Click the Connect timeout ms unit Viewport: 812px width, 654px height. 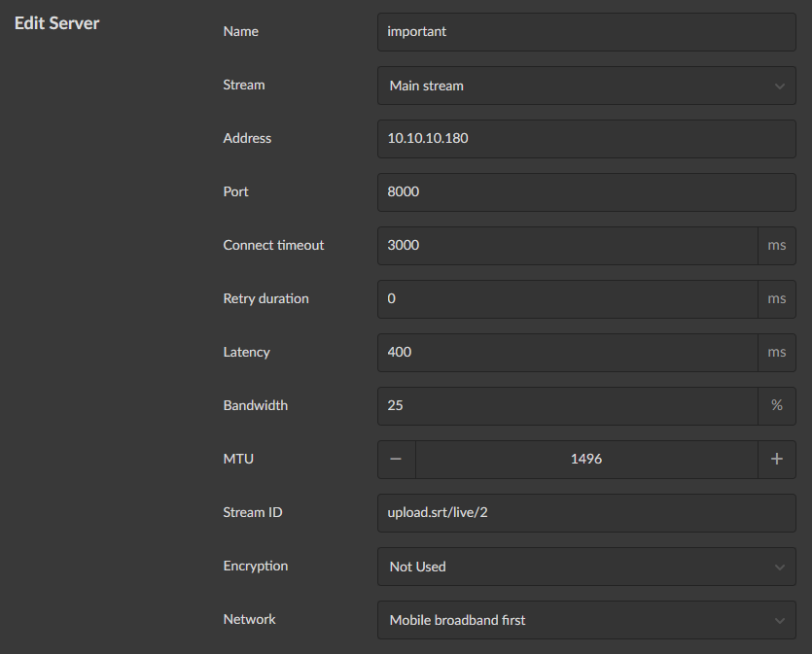(x=776, y=245)
